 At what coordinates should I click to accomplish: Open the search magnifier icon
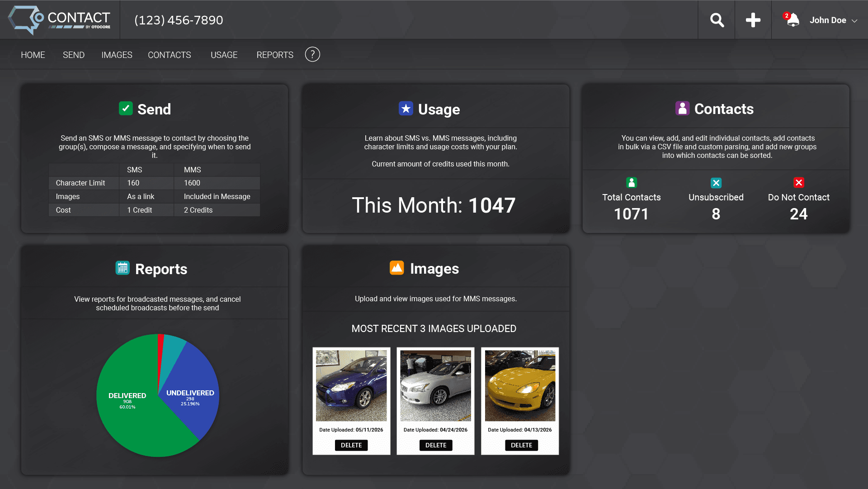(717, 20)
